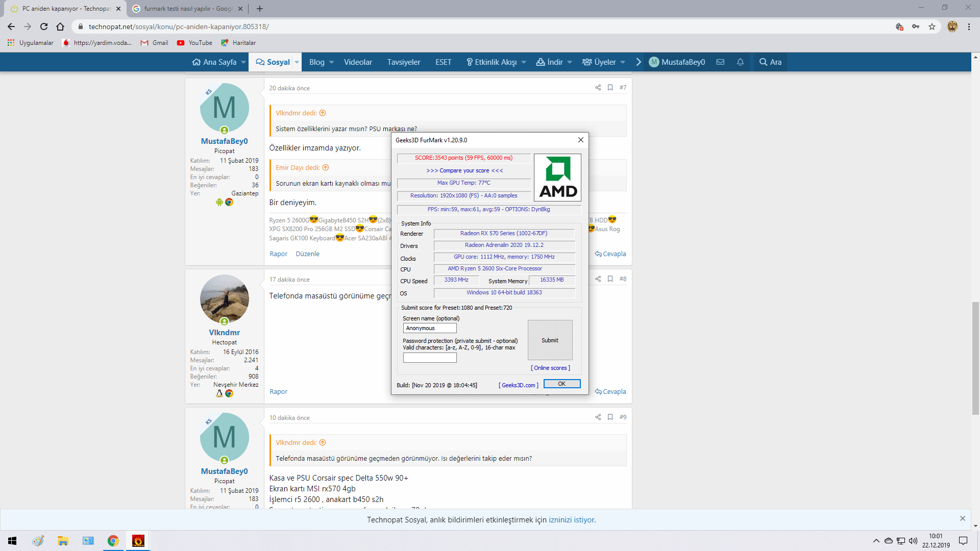Click the page vertical scrollbar thumb
Image resolution: width=980 pixels, height=551 pixels.
[x=975, y=357]
